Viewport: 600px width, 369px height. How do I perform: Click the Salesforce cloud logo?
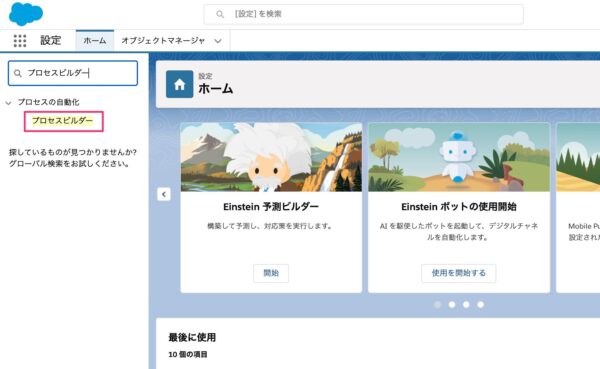pyautogui.click(x=26, y=14)
